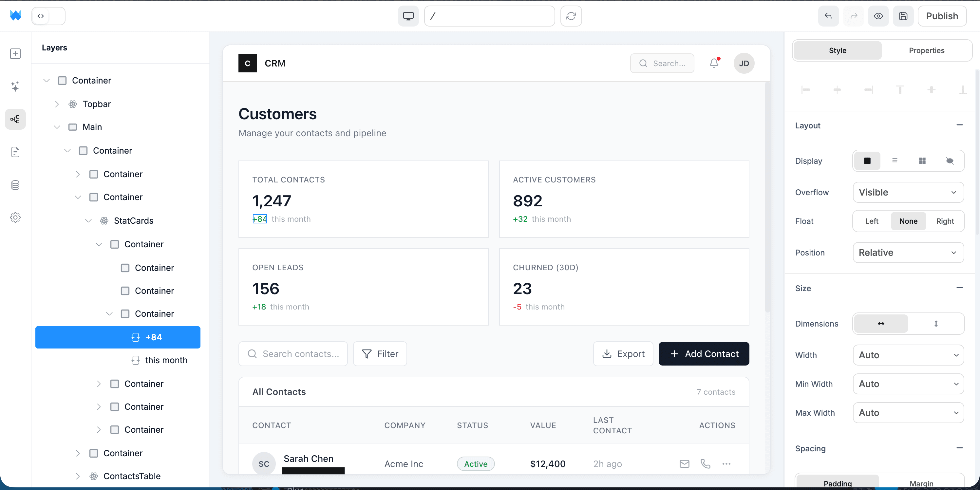Expand the Topbar layer in the Layers panel
The height and width of the screenshot is (490, 980).
point(57,104)
